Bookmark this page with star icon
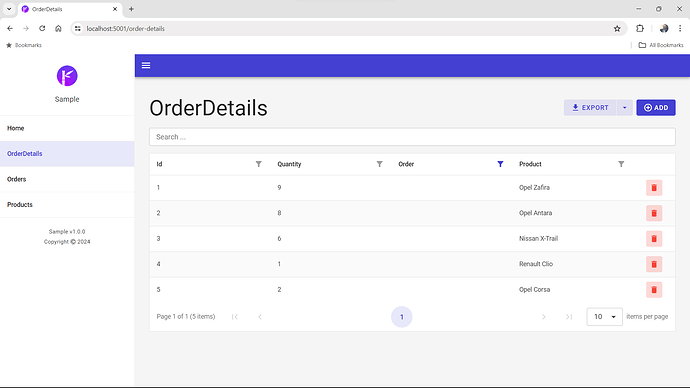This screenshot has width=690, height=388. [617, 29]
